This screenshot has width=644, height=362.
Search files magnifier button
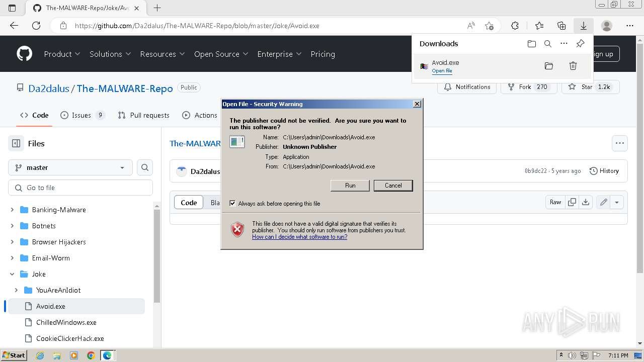[145, 167]
